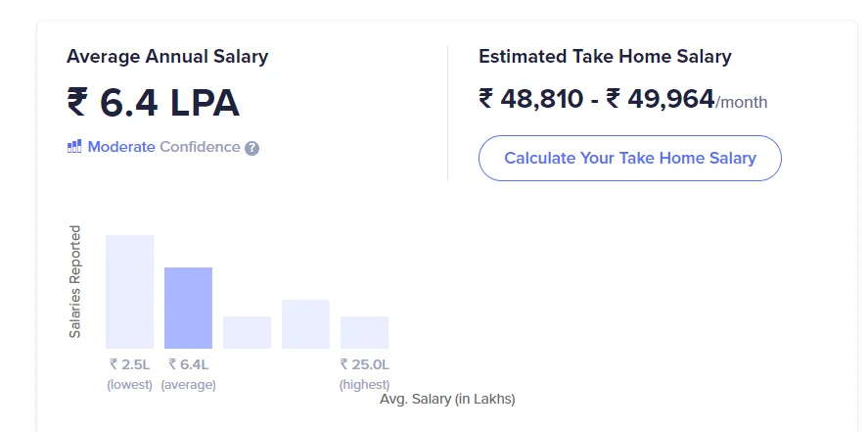Click the Calculate Your Take Home Salary button
This screenshot has width=868, height=432.
[x=629, y=158]
